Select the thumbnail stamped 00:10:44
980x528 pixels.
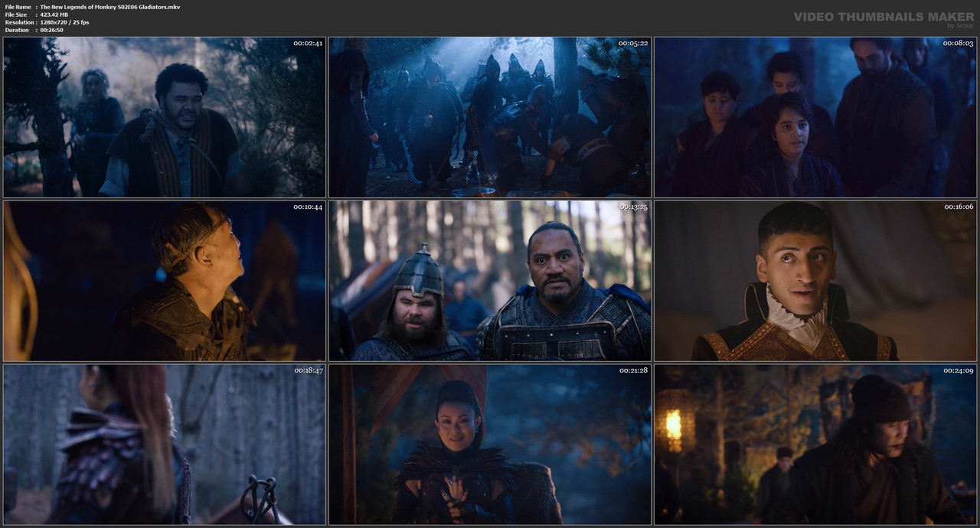165,281
